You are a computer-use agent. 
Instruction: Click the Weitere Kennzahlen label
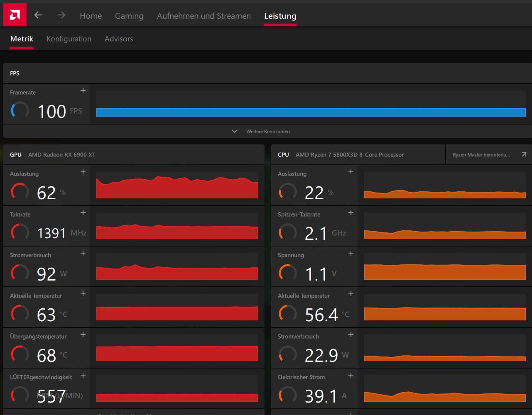pyautogui.click(x=268, y=132)
